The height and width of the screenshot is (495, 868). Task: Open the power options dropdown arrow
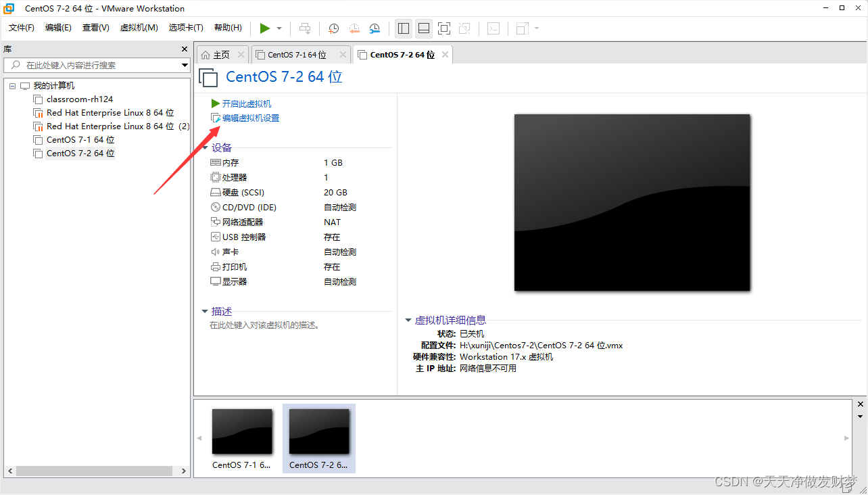[x=279, y=28]
